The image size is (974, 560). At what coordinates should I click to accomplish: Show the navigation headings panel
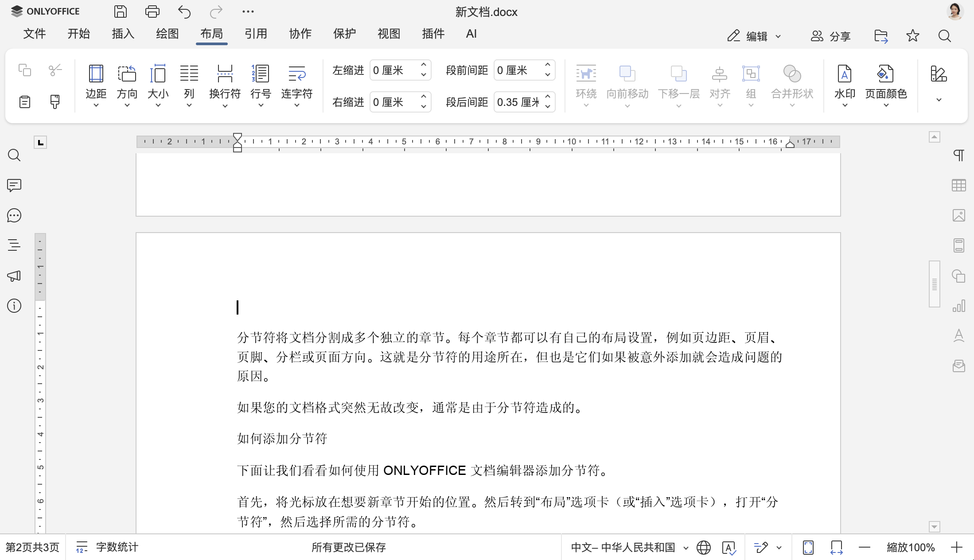point(14,245)
